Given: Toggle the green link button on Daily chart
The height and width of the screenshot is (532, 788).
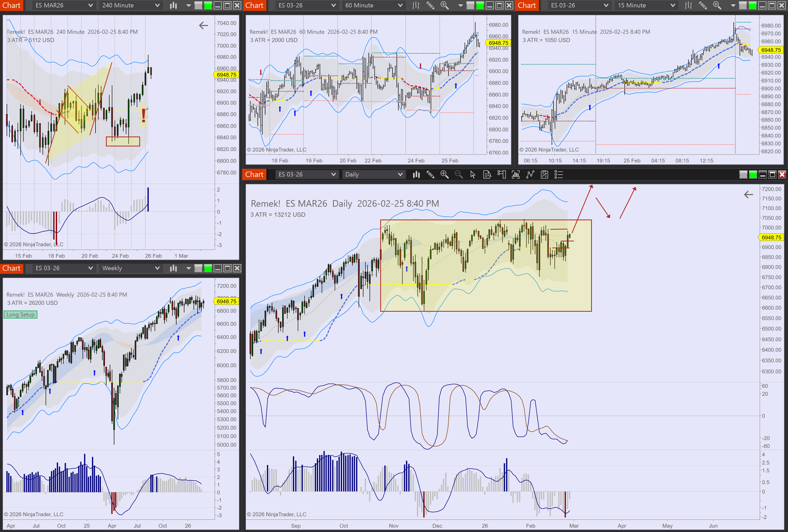Looking at the screenshot, I should pyautogui.click(x=753, y=174).
